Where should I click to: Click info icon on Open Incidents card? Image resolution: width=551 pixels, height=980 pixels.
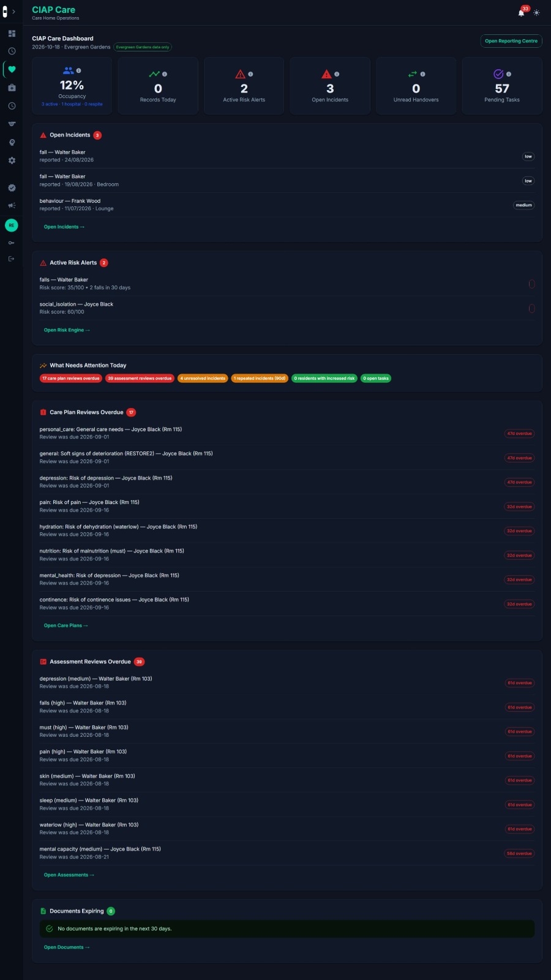pyautogui.click(x=337, y=74)
